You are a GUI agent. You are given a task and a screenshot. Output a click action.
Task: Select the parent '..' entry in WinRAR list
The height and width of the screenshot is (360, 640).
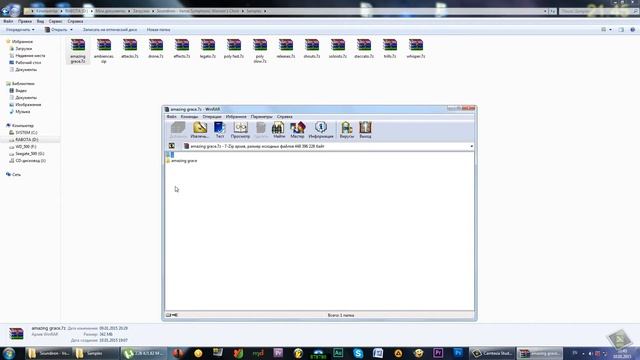[x=170, y=155]
